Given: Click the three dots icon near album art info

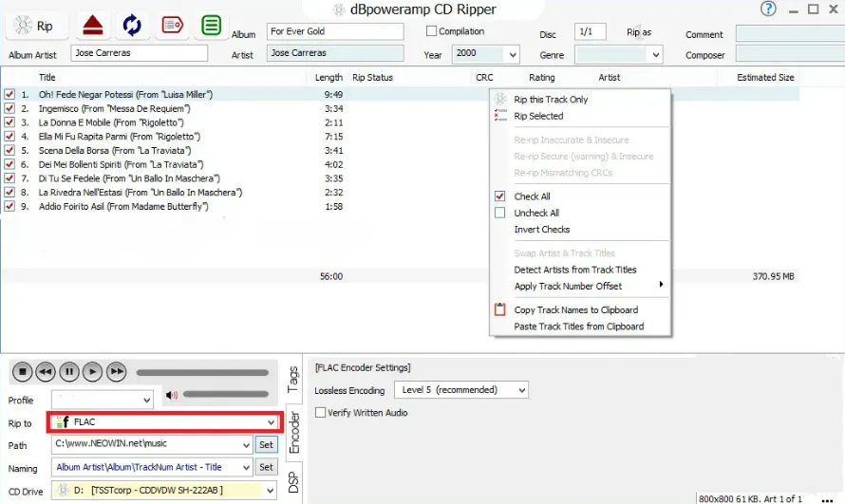Looking at the screenshot, I should tap(827, 500).
